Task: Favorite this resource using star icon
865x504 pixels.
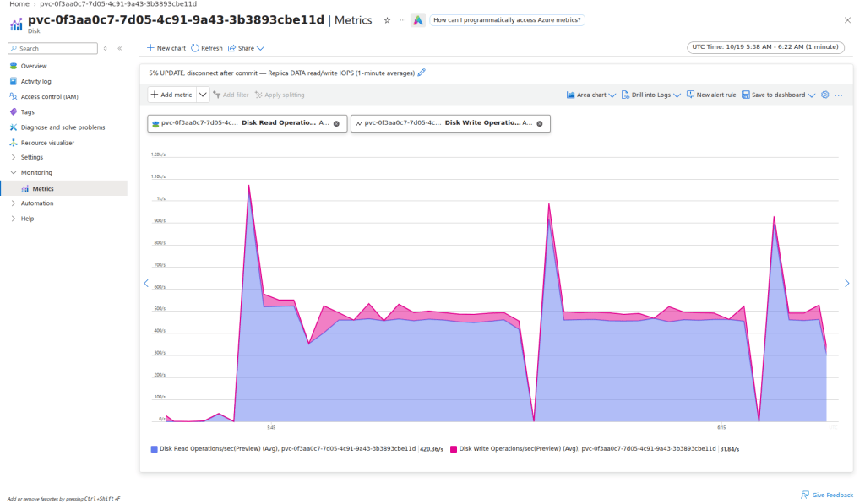Action: pos(387,20)
